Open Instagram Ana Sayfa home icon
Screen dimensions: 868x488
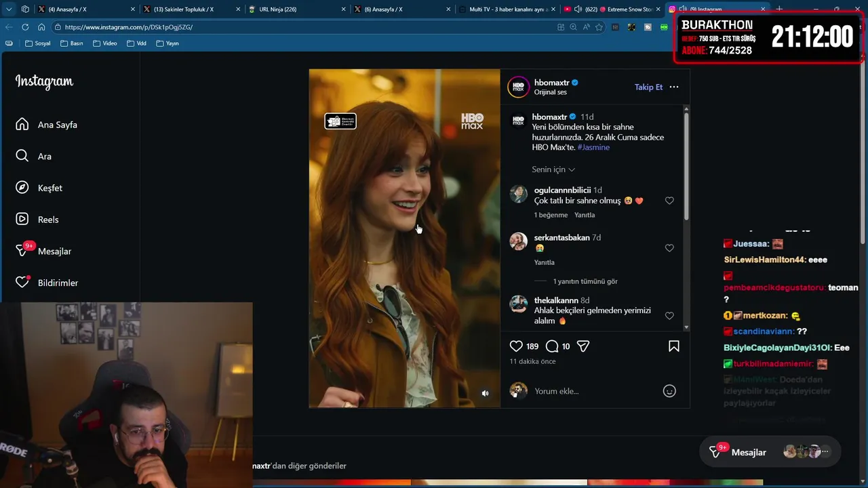click(x=22, y=124)
